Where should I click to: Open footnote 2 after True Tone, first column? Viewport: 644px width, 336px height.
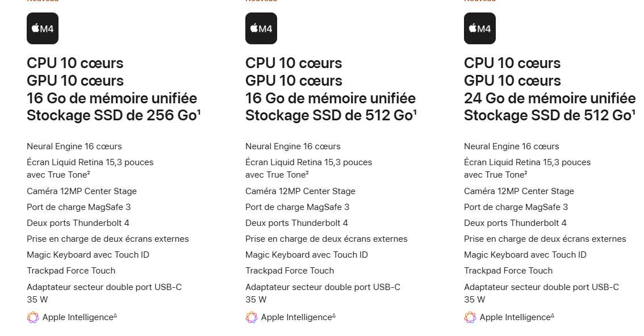(88, 173)
